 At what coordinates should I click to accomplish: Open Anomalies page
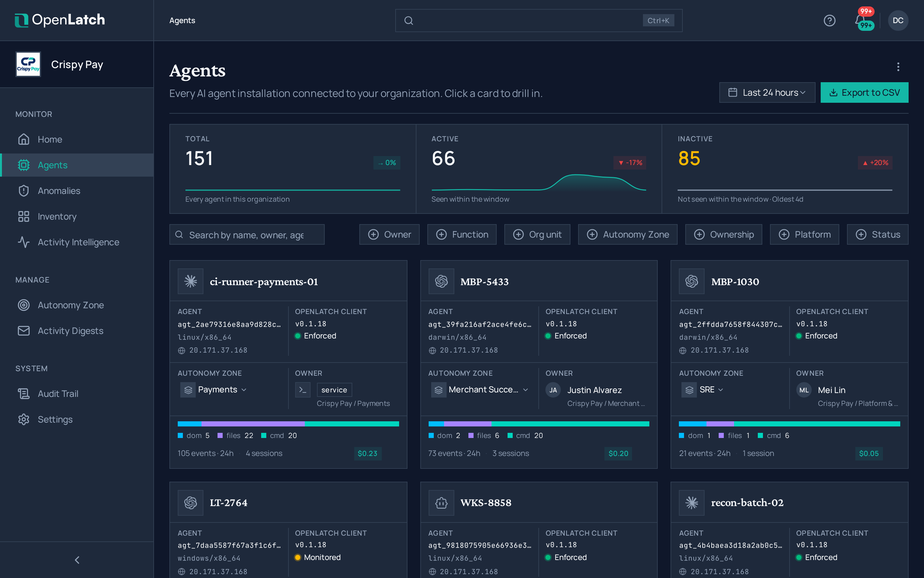click(77, 191)
